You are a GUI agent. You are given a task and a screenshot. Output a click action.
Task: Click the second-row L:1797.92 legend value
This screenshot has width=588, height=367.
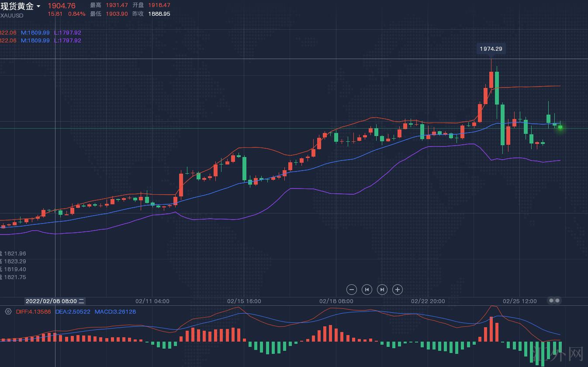[68, 41]
